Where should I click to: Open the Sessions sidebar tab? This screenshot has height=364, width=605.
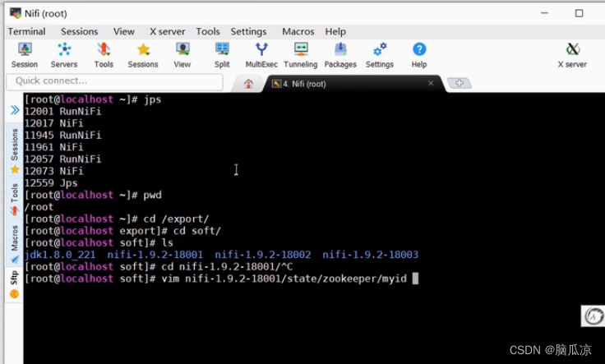coord(15,150)
